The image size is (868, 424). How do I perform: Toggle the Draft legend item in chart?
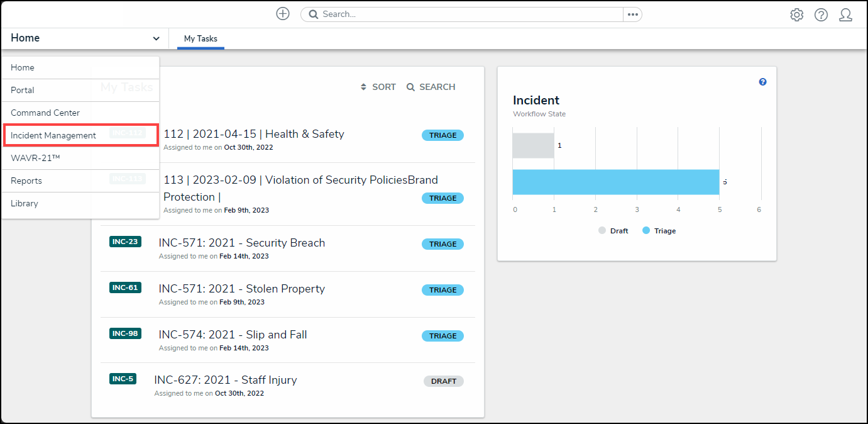[x=613, y=231]
